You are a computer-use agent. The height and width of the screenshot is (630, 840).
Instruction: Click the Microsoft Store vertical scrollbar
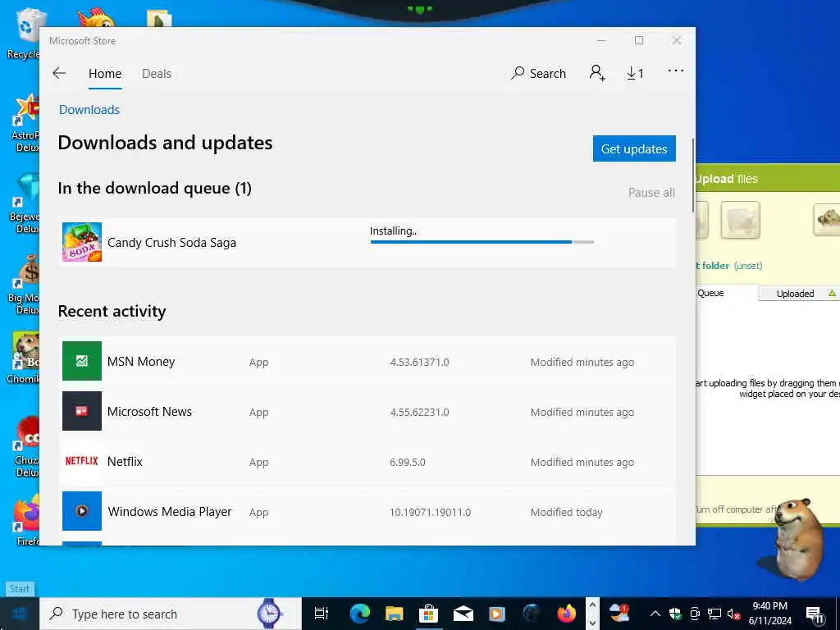point(692,176)
